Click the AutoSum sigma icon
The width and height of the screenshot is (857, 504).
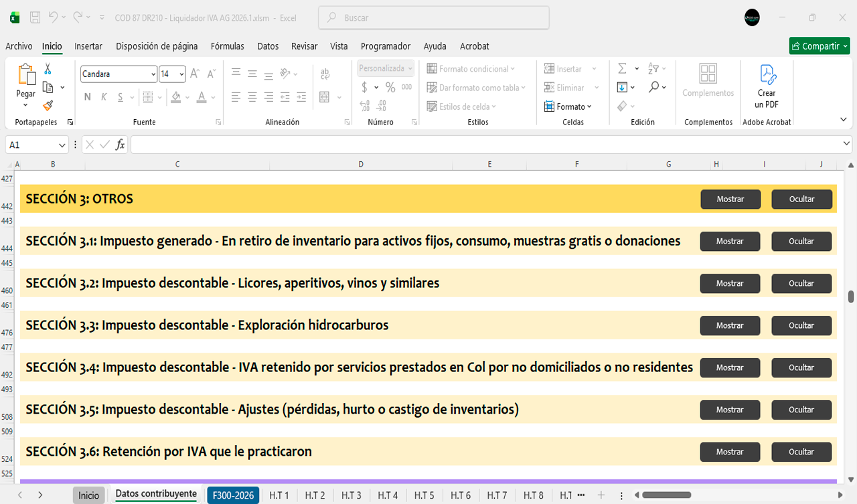(x=622, y=69)
